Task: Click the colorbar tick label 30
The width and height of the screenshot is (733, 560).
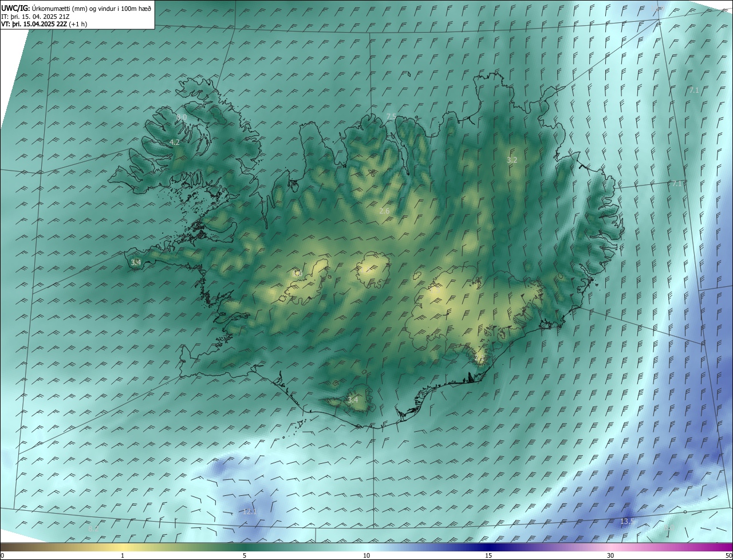Action: point(610,556)
